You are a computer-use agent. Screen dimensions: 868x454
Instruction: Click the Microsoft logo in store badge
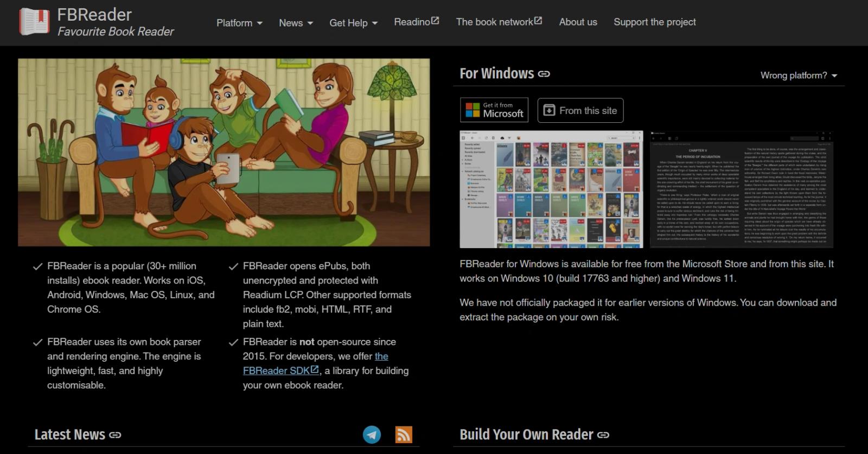tap(473, 110)
